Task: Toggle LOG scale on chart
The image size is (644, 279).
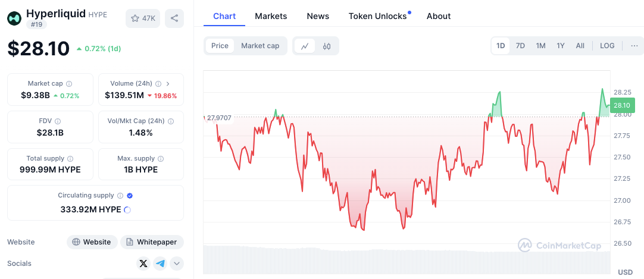Action: [607, 46]
